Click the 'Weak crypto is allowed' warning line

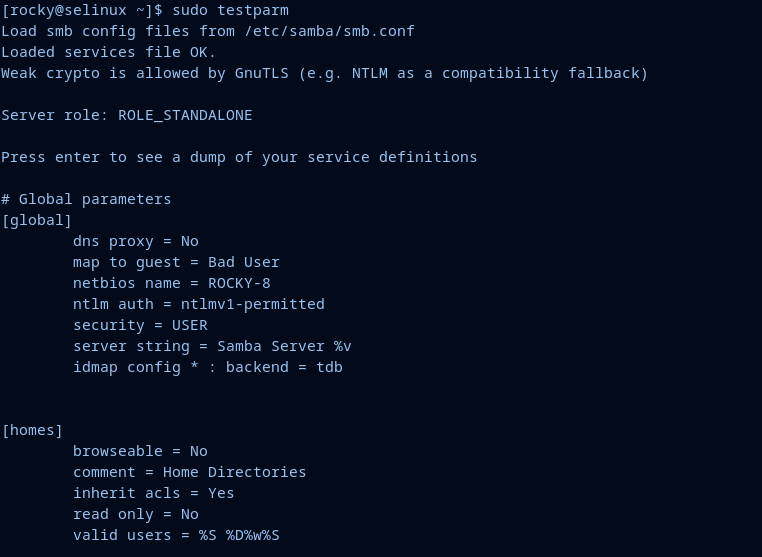pyautogui.click(x=324, y=73)
